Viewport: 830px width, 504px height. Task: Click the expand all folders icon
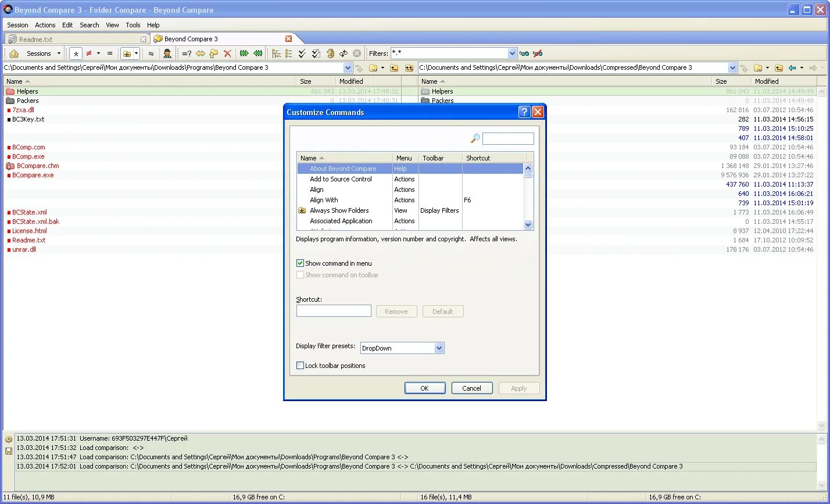(276, 53)
